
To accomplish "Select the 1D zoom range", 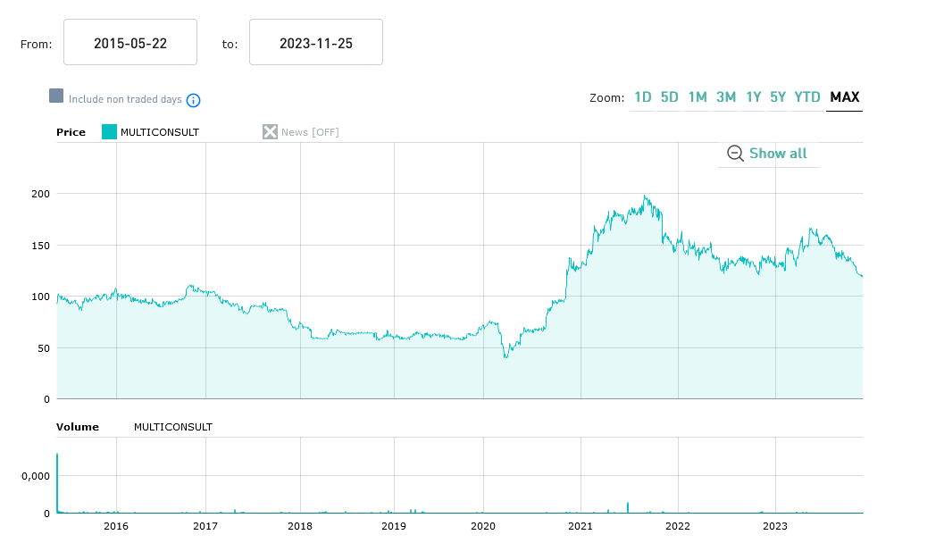I will pyautogui.click(x=642, y=97).
